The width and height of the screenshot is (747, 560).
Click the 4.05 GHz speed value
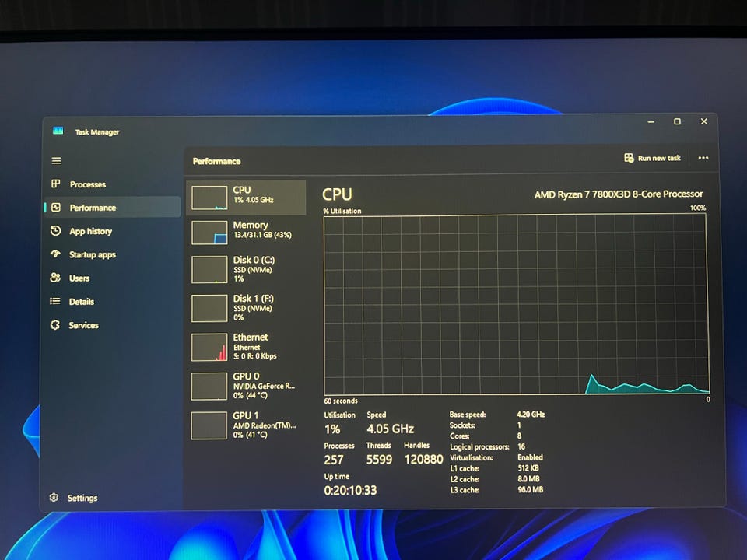pos(390,429)
